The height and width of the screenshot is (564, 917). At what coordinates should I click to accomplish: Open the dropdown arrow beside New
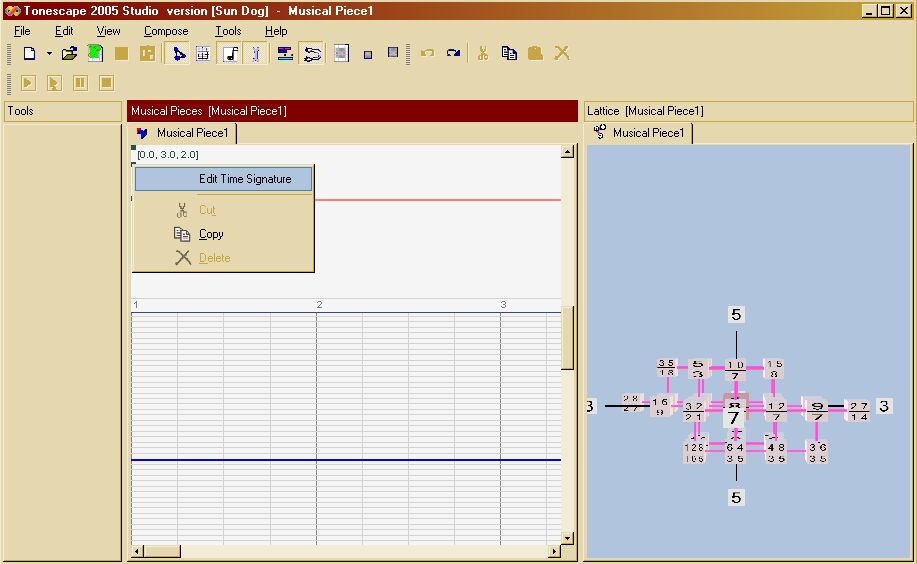click(x=49, y=54)
